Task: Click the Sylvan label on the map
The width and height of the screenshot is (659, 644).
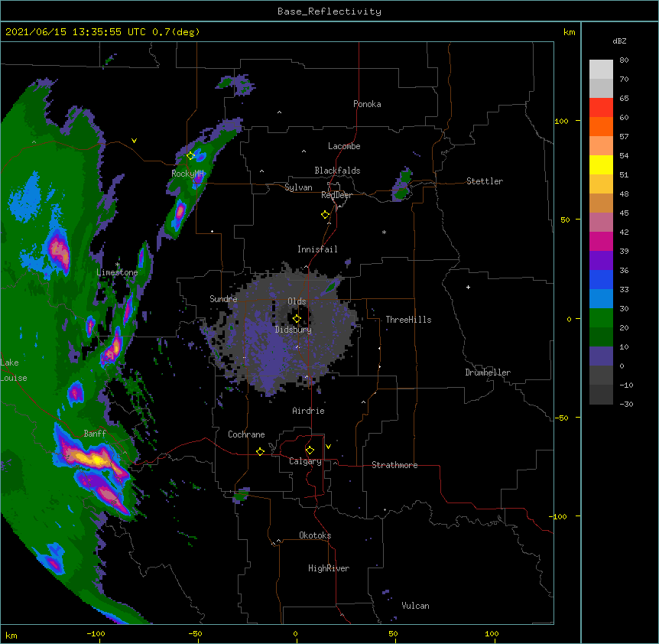Action: coord(298,187)
